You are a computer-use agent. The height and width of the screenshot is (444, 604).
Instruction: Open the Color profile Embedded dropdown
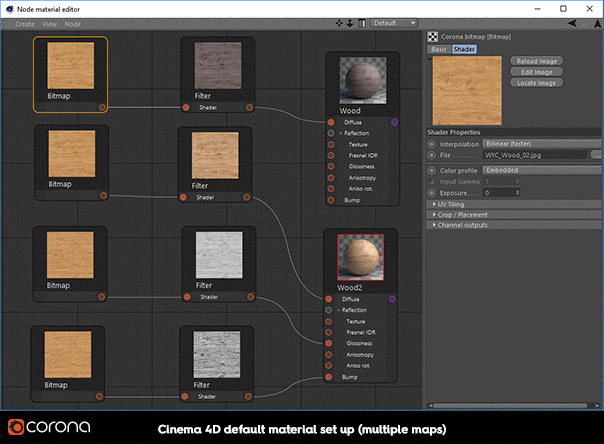tap(542, 170)
